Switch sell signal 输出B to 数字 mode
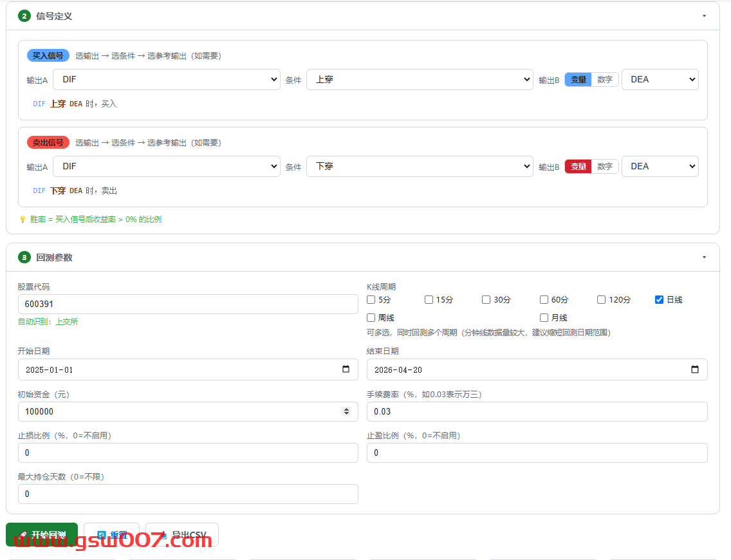This screenshot has width=731, height=560. pyautogui.click(x=605, y=166)
